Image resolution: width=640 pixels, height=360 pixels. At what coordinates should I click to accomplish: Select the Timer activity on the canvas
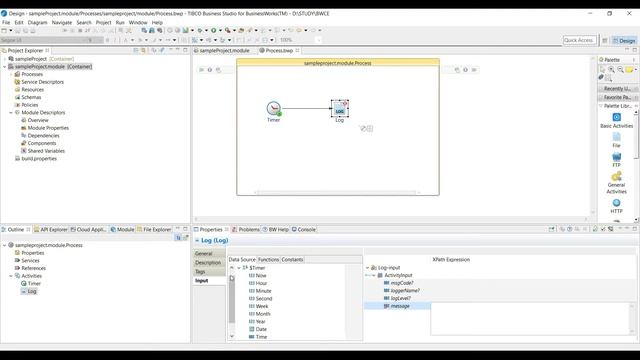[273, 109]
